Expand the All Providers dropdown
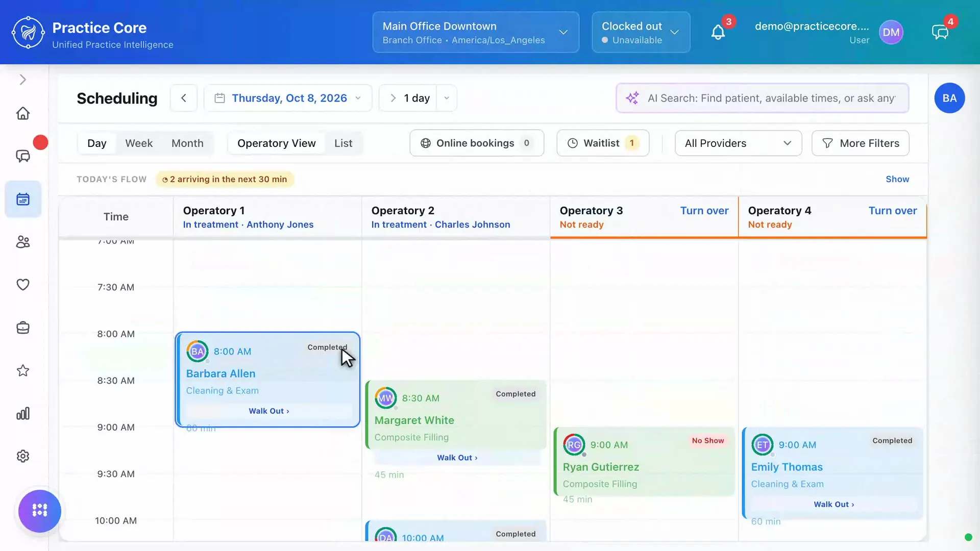 (738, 143)
